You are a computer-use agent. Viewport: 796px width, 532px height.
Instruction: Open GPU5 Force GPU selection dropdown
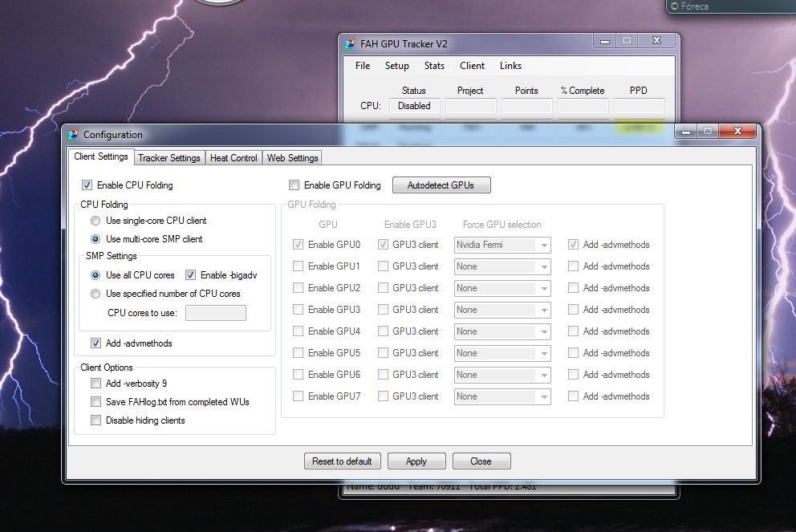(502, 353)
